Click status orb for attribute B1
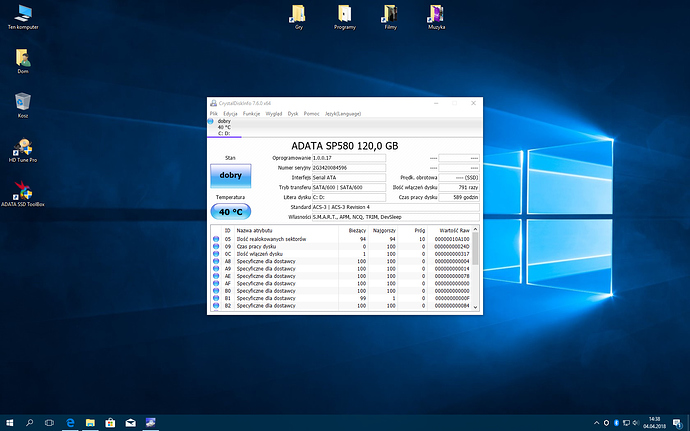The height and width of the screenshot is (431, 690). [x=216, y=298]
